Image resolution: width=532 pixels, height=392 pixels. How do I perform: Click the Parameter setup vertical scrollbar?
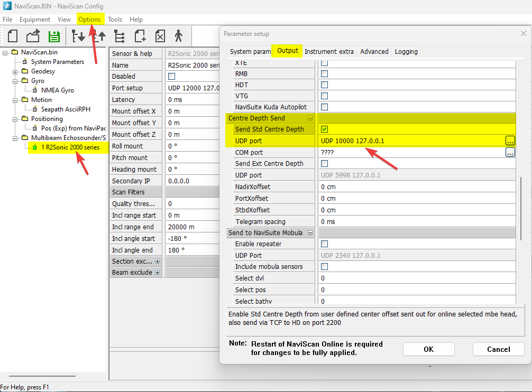click(x=521, y=208)
